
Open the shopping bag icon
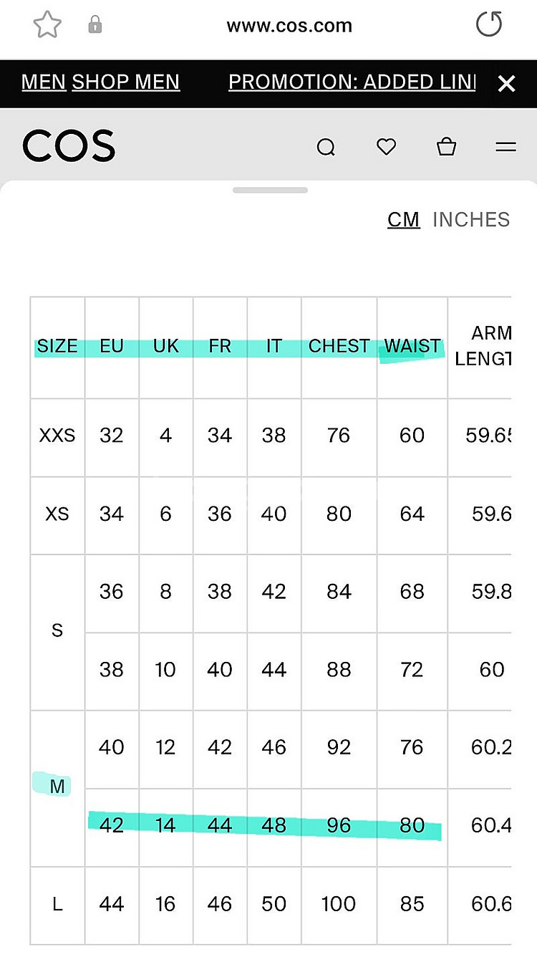point(446,147)
